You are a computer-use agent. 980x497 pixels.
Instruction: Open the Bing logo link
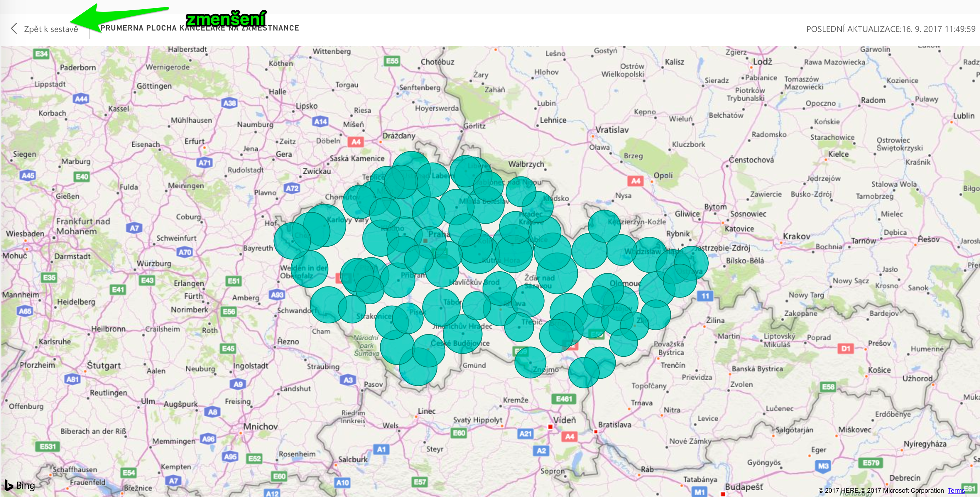pos(20,486)
